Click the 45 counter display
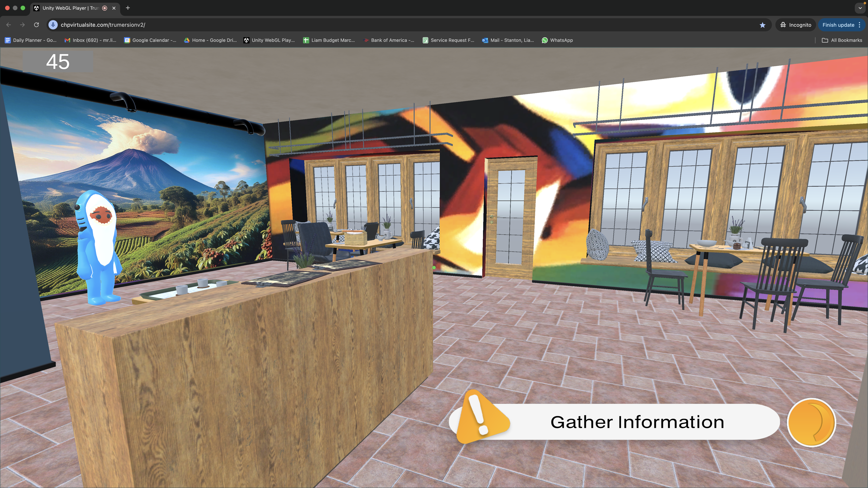Viewport: 868px width, 488px height. click(x=58, y=62)
